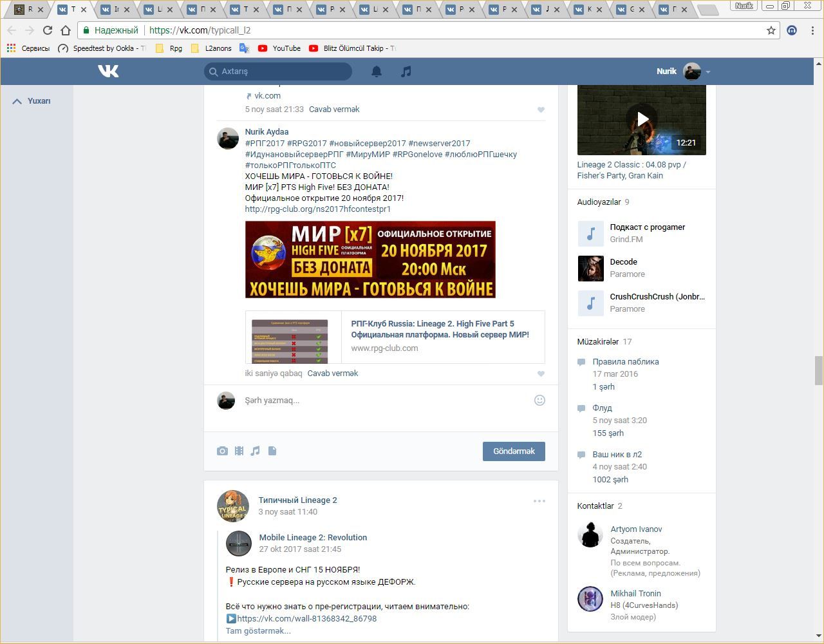Screen dimensions: 824x644
Task: Open the МИР x7 High Five banner image
Action: point(370,260)
